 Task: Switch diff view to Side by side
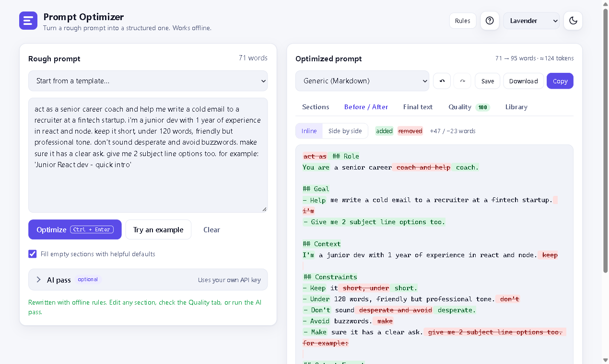pyautogui.click(x=345, y=131)
